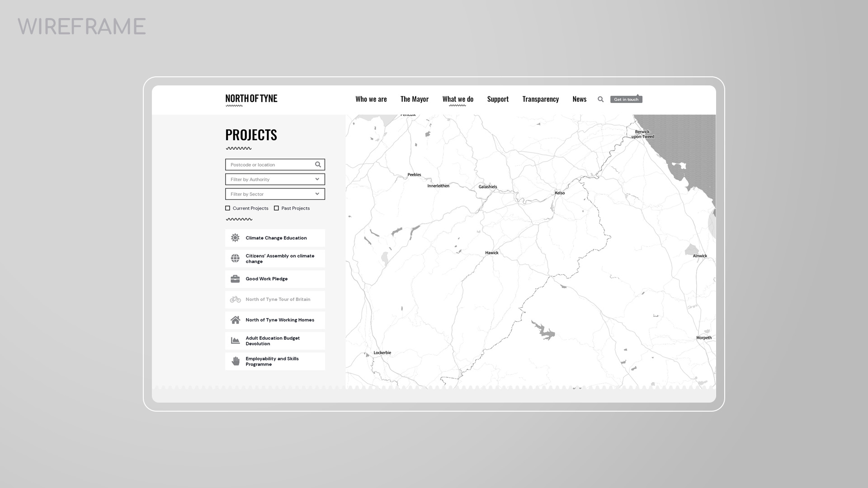The image size is (868, 488).
Task: Click the briefcase icon for Good Work Pledge
Action: (235, 279)
